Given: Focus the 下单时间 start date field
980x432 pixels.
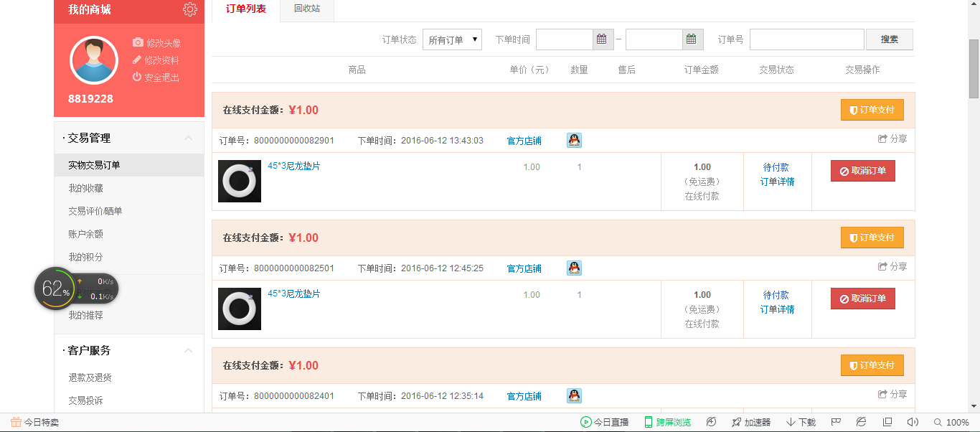Looking at the screenshot, I should [x=565, y=39].
